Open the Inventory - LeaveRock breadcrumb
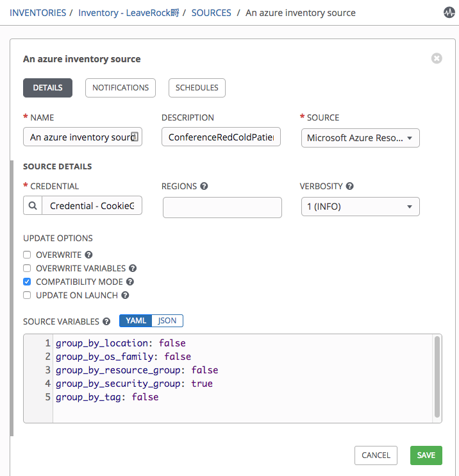This screenshot has width=459, height=476. pos(129,13)
